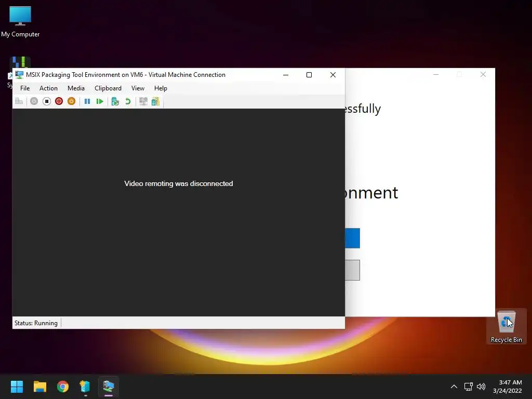Open the Action menu

(x=48, y=88)
